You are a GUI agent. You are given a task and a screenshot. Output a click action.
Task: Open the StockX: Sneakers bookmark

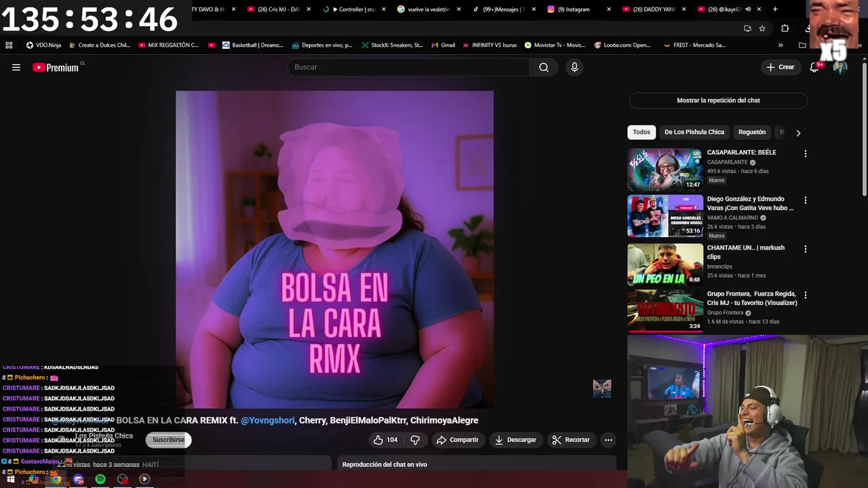pos(392,45)
